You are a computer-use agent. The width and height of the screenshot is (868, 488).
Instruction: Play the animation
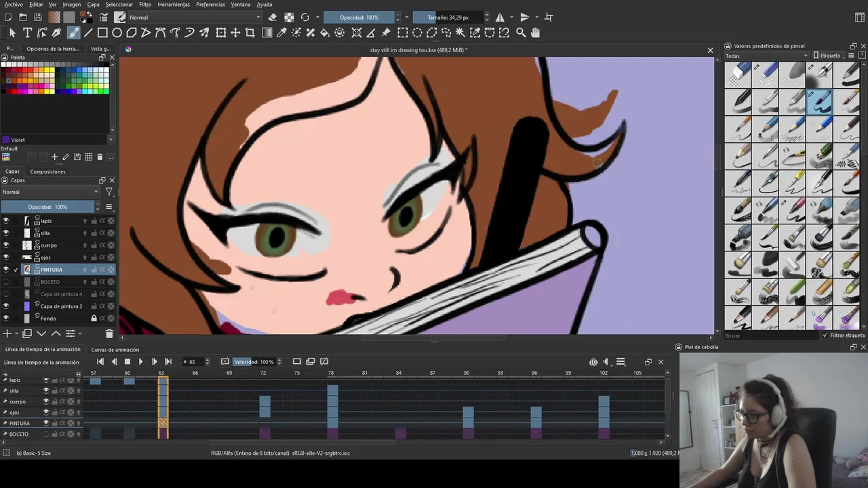[x=140, y=362]
